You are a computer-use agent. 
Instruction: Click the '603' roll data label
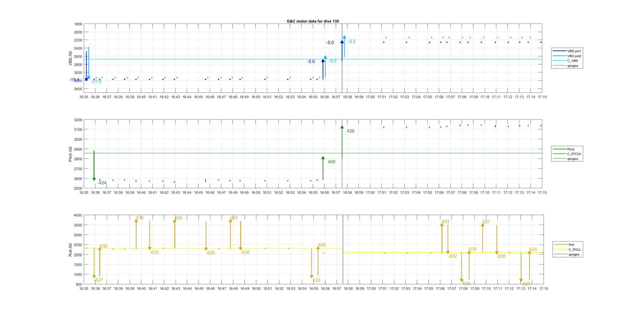point(446,222)
